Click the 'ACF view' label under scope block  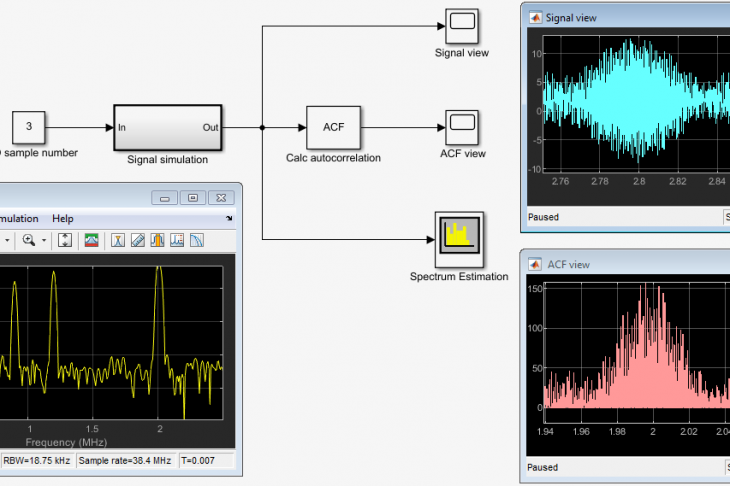pyautogui.click(x=463, y=154)
